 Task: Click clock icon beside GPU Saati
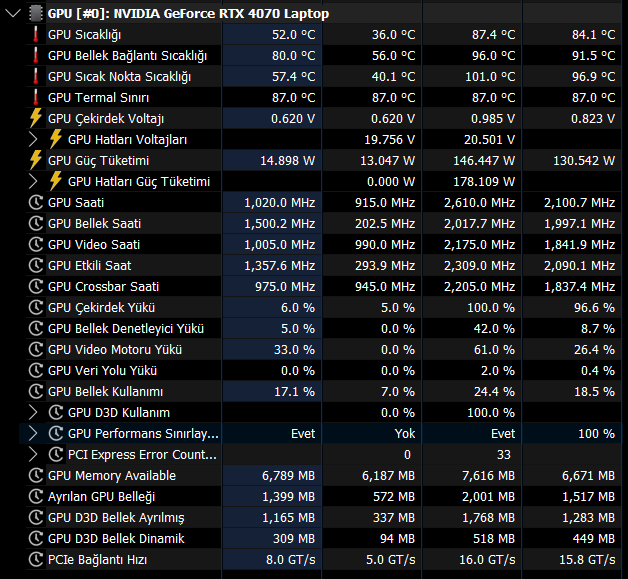point(36,203)
